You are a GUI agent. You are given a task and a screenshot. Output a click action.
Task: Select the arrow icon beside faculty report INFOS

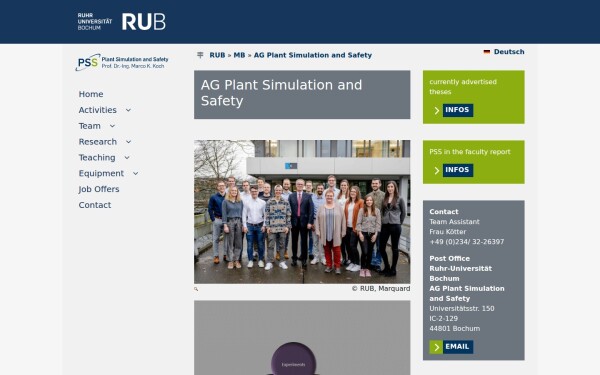pyautogui.click(x=437, y=170)
